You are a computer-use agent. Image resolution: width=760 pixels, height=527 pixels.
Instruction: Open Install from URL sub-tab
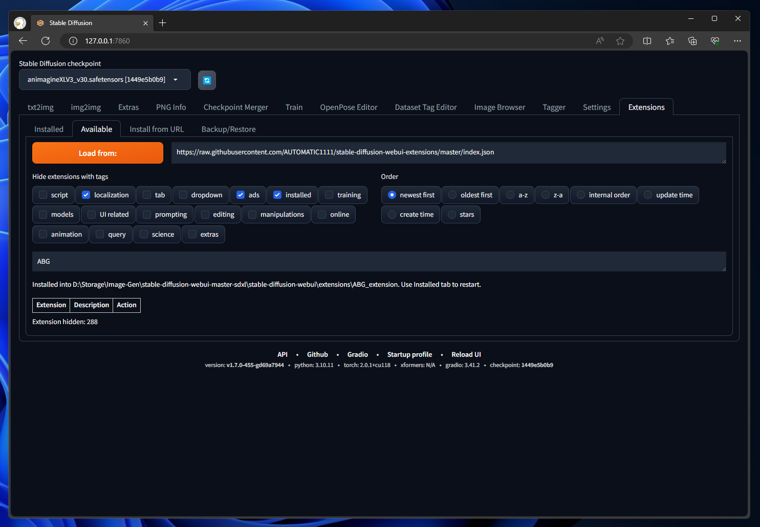coord(157,129)
